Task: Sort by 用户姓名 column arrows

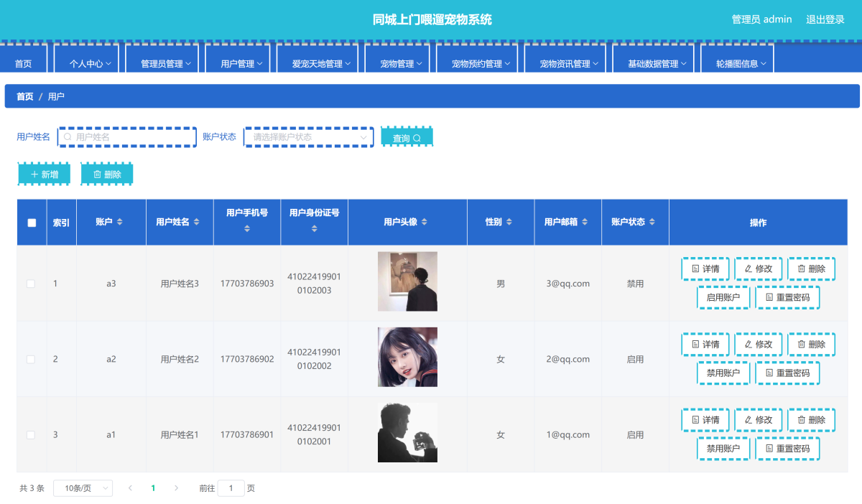Action: point(196,223)
